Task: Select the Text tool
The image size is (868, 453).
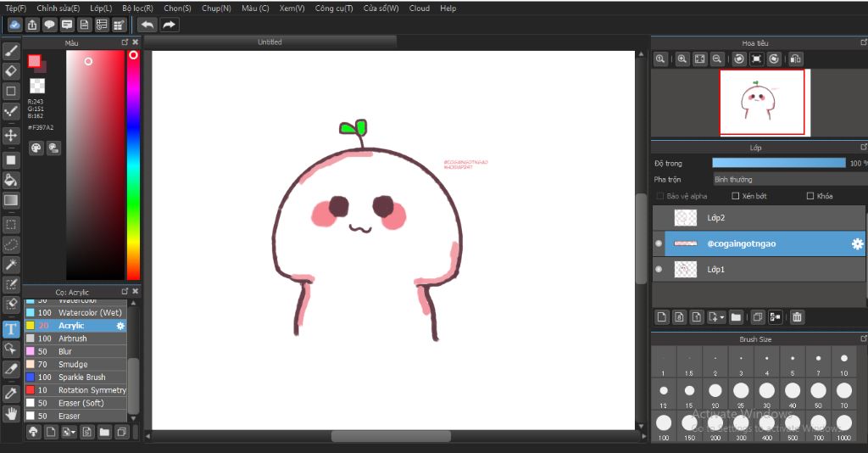Action: 11,329
